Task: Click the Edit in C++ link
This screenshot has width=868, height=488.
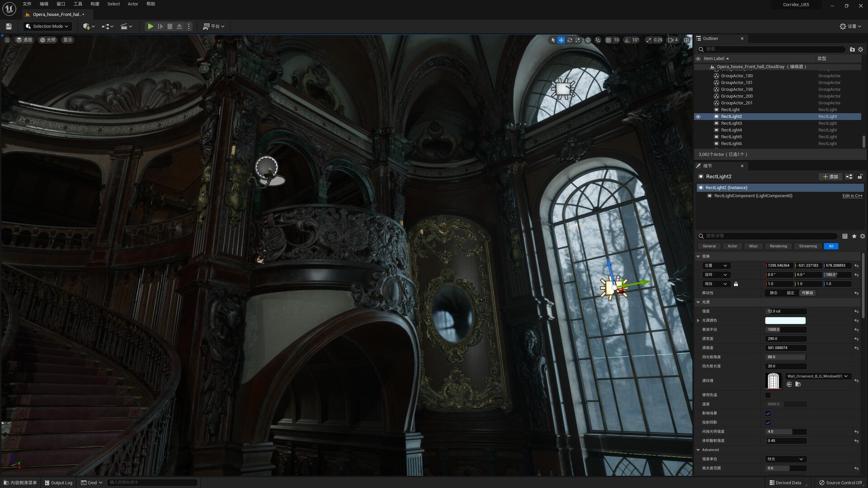Action: 852,196
